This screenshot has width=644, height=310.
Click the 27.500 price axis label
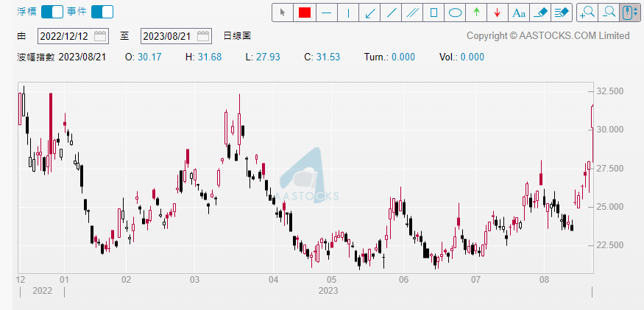pos(612,168)
